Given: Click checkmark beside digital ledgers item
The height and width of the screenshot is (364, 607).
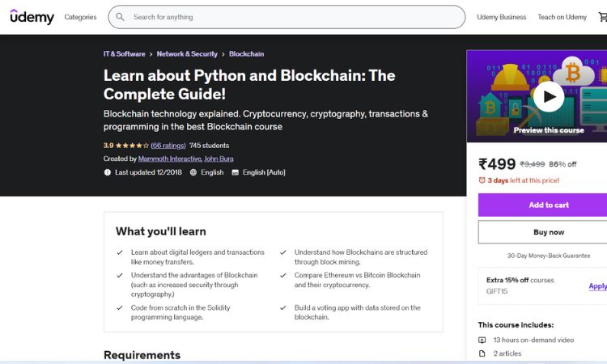Looking at the screenshot, I should tap(120, 252).
